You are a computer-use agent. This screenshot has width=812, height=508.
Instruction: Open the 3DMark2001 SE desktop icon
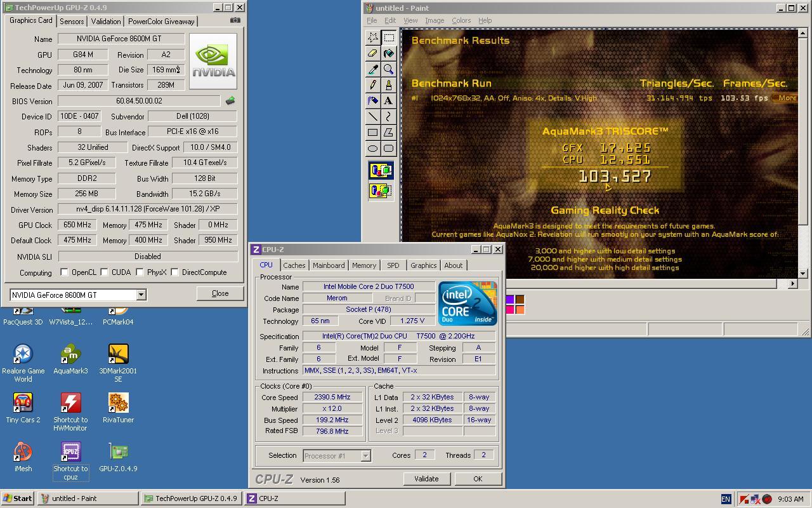[x=118, y=363]
